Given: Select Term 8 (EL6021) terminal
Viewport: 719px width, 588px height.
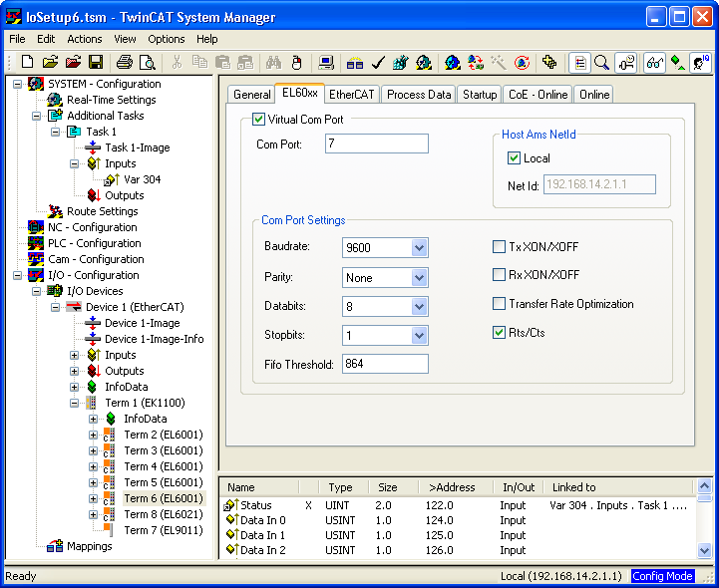Looking at the screenshot, I should (164, 514).
